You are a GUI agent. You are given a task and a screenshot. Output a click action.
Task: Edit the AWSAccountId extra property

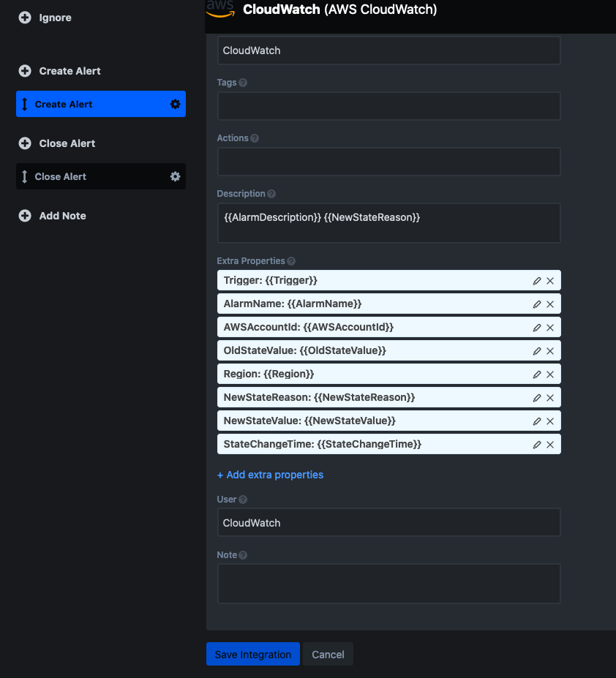point(537,328)
